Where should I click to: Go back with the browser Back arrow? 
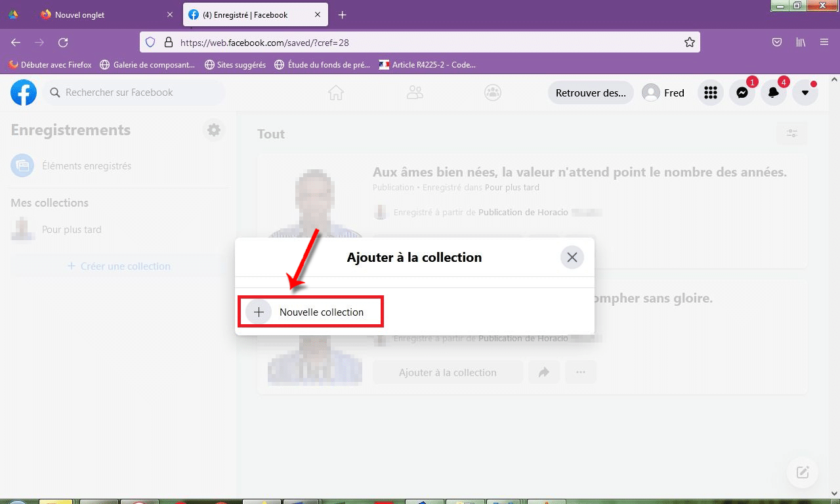click(x=16, y=42)
